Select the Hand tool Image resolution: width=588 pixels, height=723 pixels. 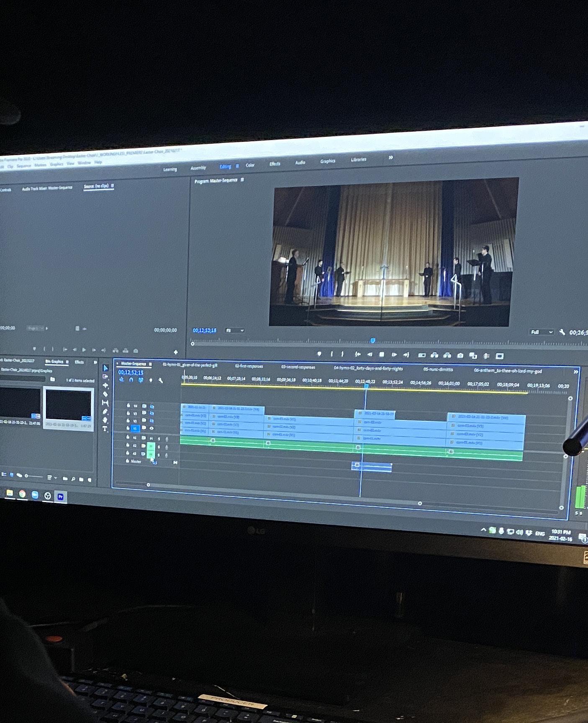tap(105, 420)
